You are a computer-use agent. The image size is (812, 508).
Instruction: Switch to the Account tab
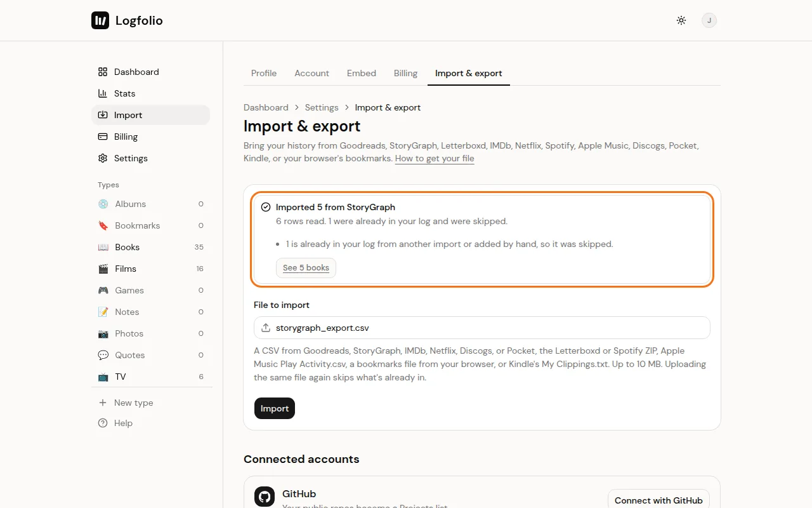[x=311, y=73]
